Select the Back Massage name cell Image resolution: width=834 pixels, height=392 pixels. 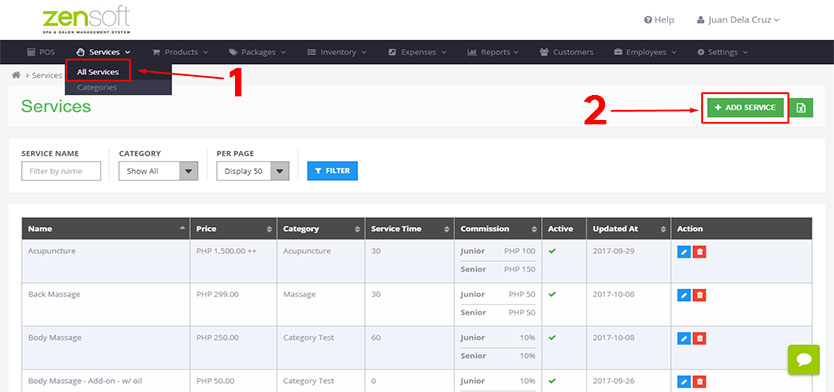pyautogui.click(x=106, y=305)
